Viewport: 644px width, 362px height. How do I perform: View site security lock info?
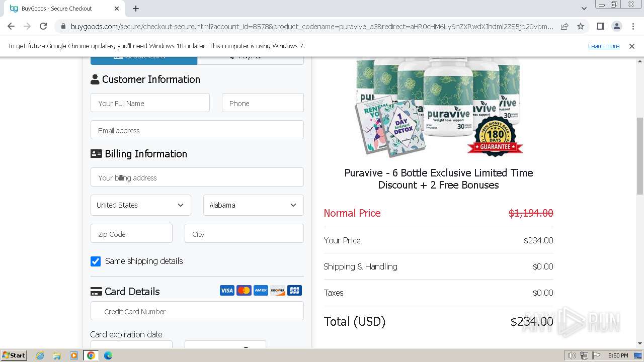coord(63,26)
